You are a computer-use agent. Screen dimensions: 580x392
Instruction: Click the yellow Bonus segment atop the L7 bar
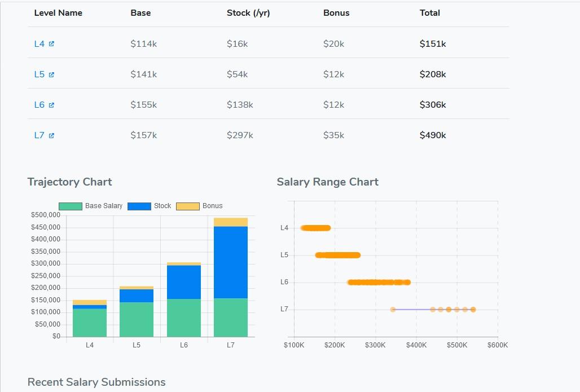pyautogui.click(x=231, y=222)
